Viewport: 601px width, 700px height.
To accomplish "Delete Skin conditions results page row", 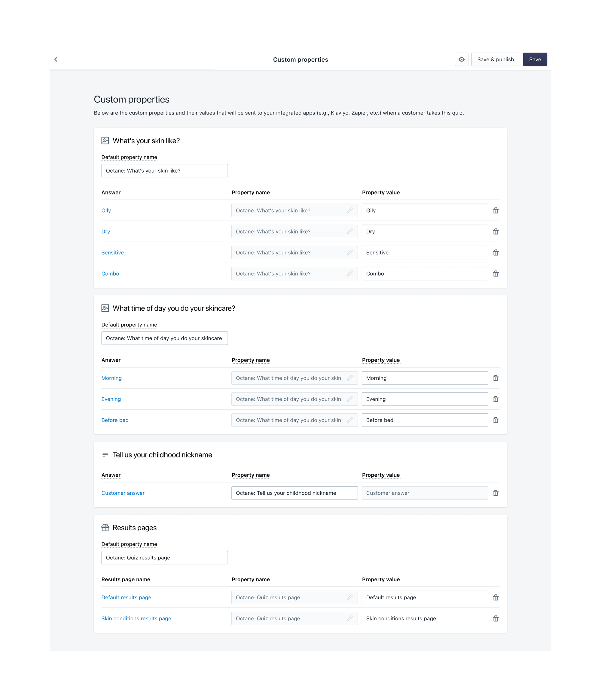I will [496, 618].
